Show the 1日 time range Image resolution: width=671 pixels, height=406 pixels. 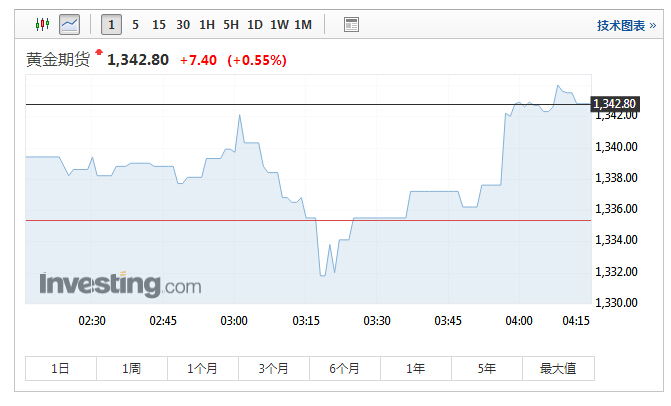(61, 369)
